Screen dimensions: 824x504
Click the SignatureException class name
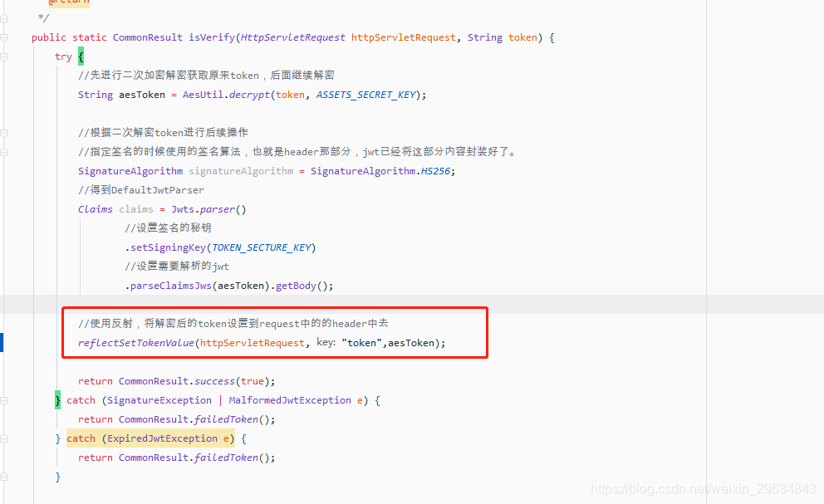coord(159,400)
